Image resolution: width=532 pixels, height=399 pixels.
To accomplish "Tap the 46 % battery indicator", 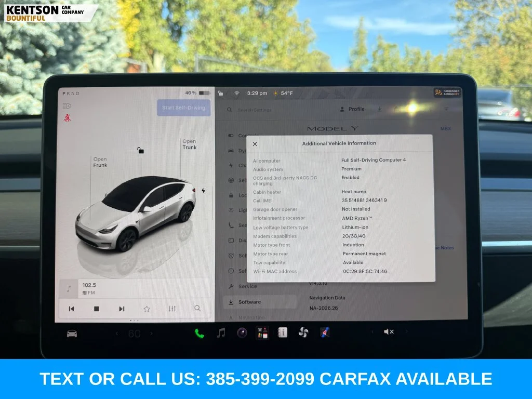I will [197, 93].
